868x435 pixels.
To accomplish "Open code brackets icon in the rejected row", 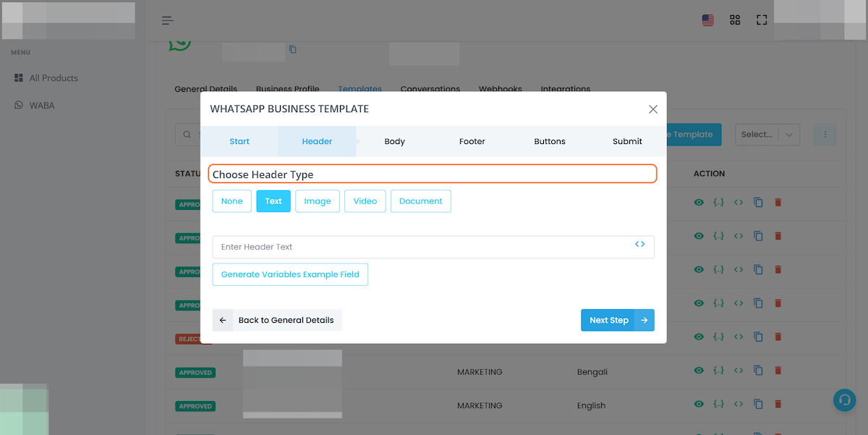I will pyautogui.click(x=739, y=337).
